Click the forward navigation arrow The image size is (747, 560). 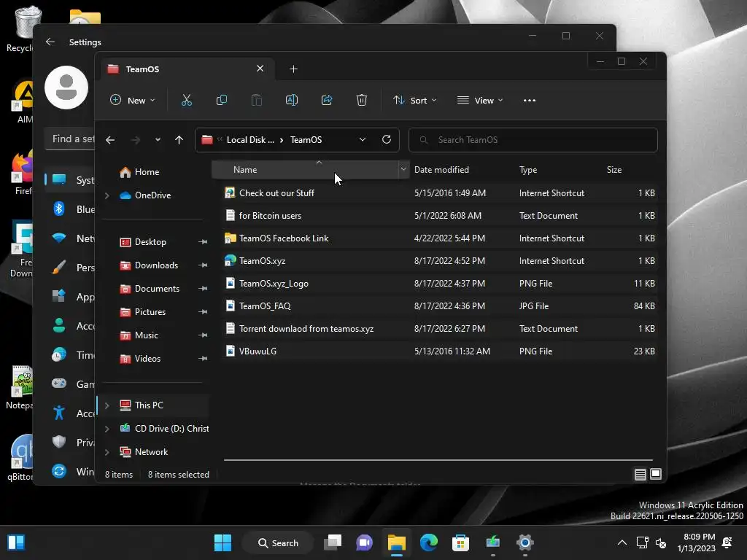click(x=135, y=140)
